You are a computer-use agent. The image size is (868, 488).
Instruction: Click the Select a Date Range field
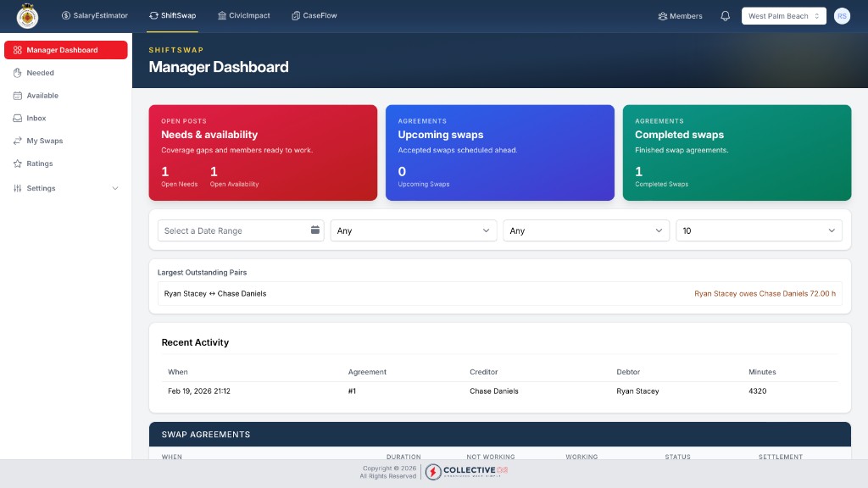(241, 230)
